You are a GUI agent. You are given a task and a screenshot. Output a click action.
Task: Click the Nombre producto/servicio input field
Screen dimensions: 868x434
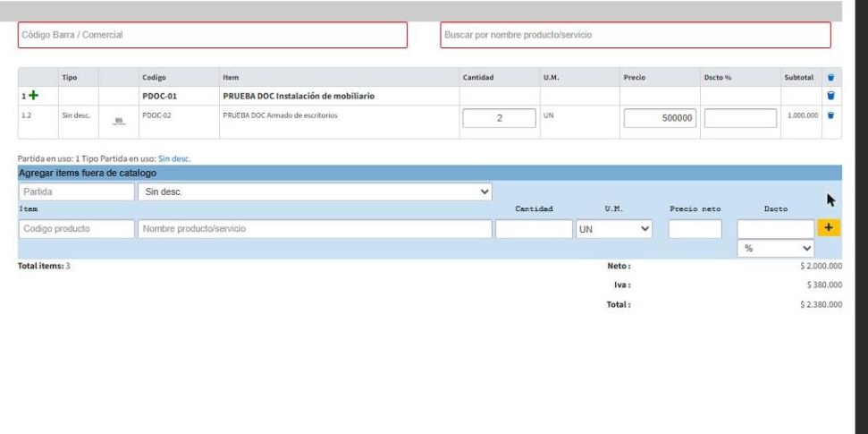tap(315, 229)
